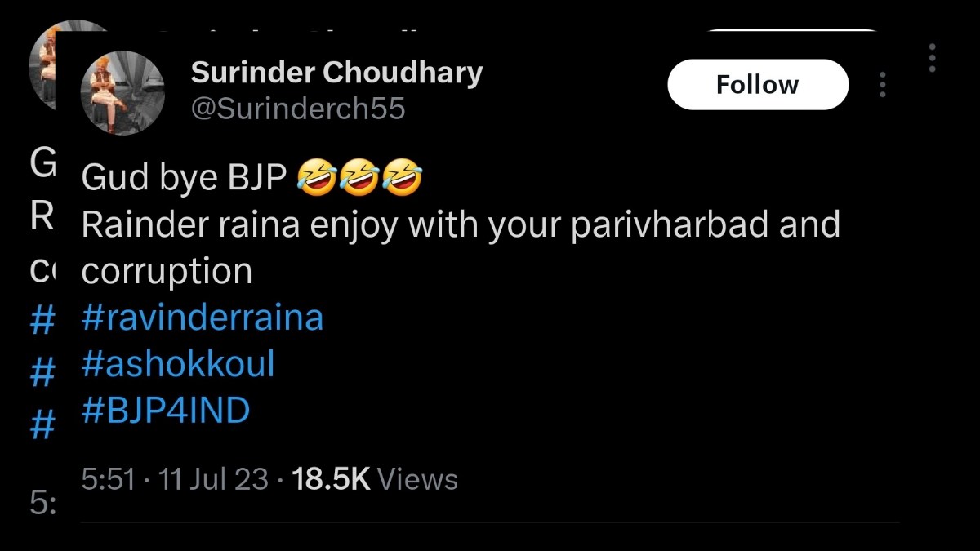Open the tweet's three-dot options menu

[881, 84]
